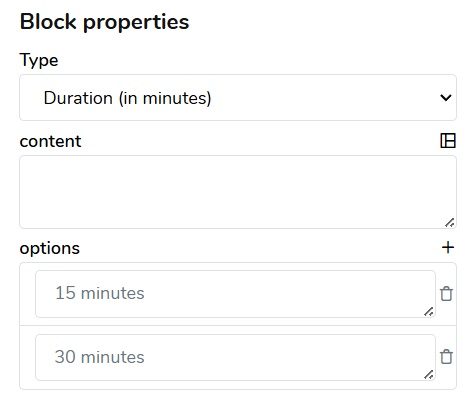
Task: Focus the 30 minutes option field
Action: (235, 357)
